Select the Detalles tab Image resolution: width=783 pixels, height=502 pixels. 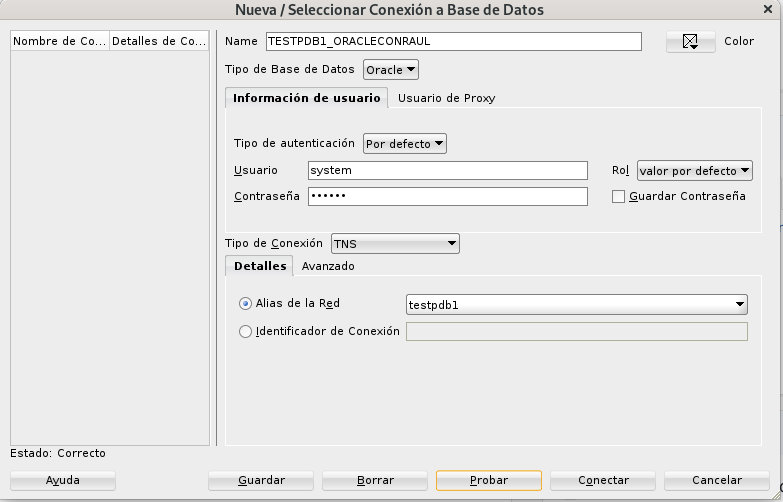coord(260,266)
